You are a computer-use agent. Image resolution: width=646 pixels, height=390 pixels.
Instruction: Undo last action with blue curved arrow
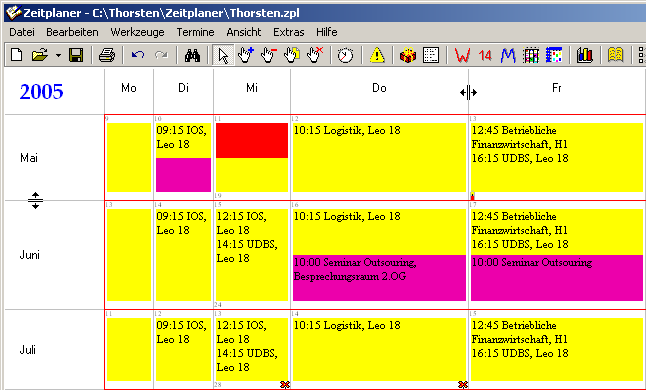point(138,55)
